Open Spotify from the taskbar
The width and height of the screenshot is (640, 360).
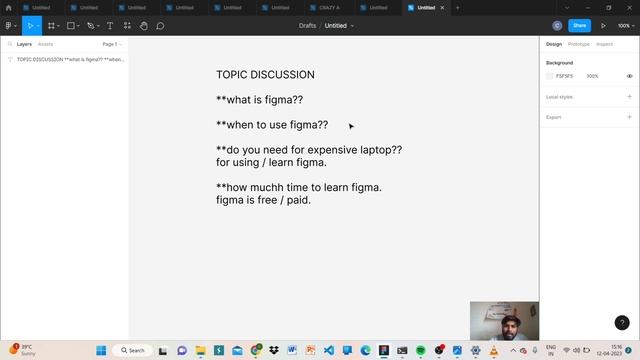pyautogui.click(x=420, y=350)
